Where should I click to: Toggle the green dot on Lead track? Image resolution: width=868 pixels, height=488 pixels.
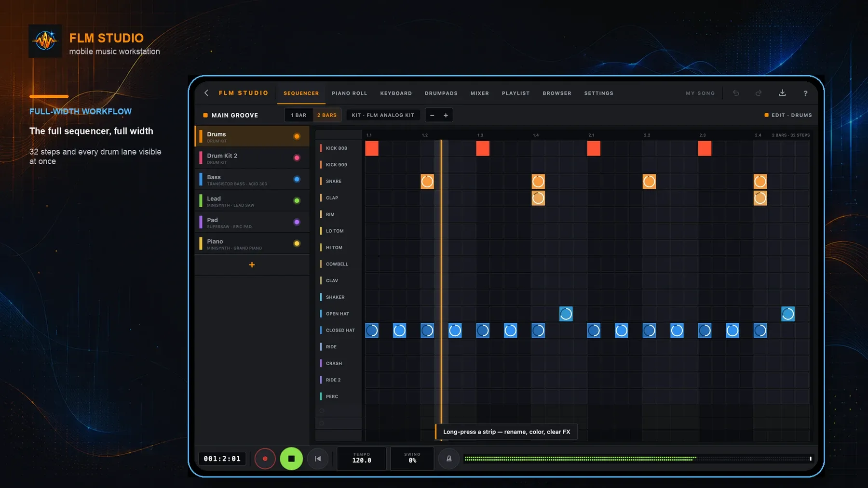pyautogui.click(x=297, y=201)
